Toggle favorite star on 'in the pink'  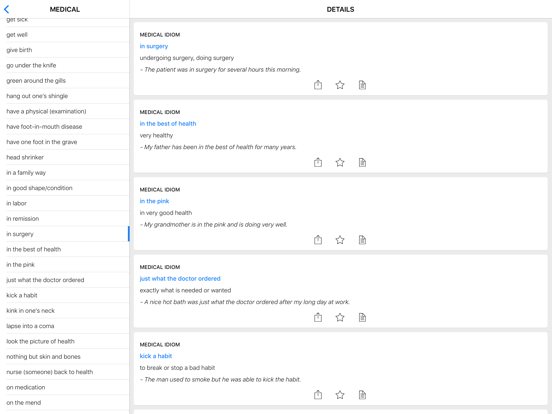point(340,240)
